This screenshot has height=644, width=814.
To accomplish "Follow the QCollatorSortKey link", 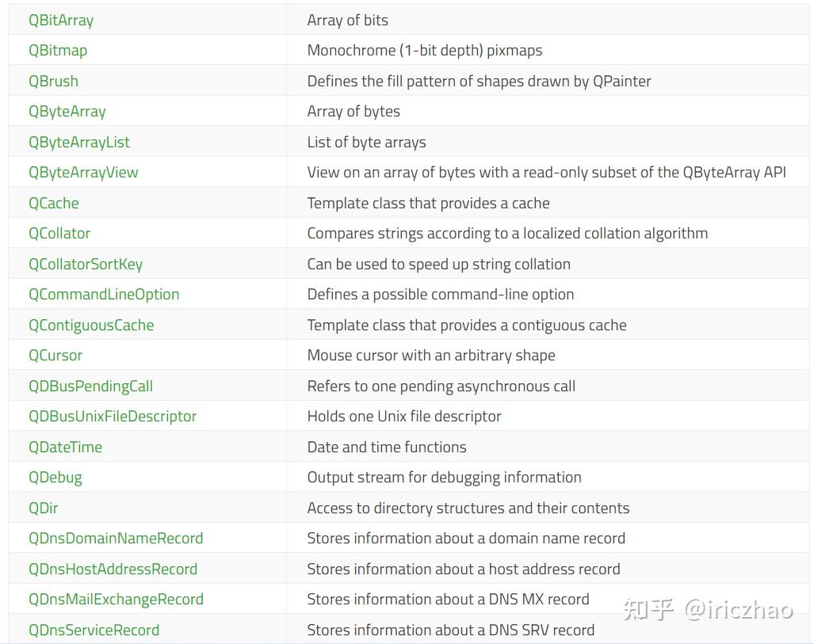I will point(86,264).
